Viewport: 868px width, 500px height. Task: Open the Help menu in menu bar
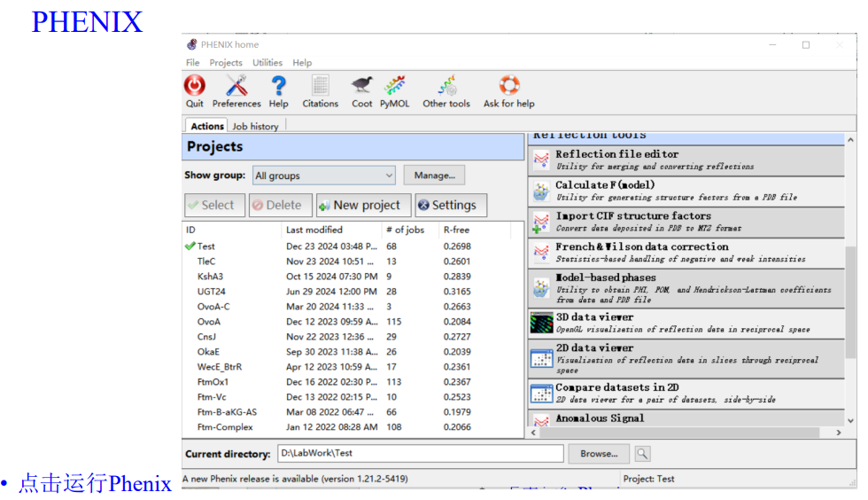[302, 63]
